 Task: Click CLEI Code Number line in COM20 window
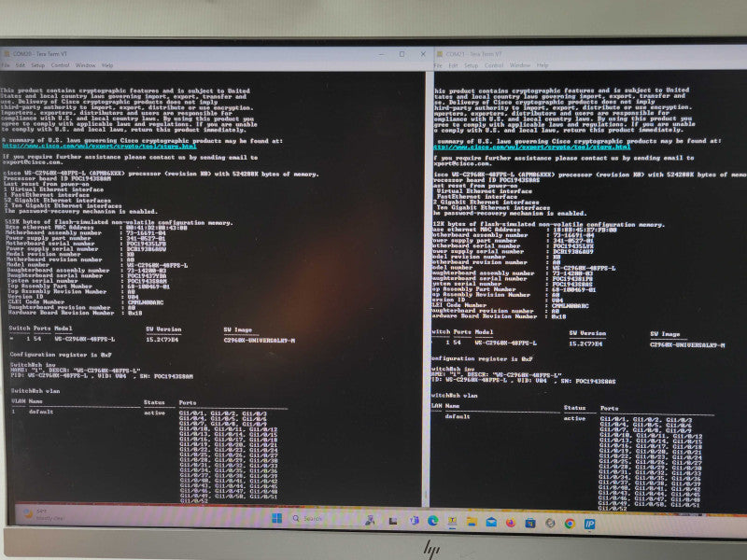pyautogui.click(x=86, y=301)
